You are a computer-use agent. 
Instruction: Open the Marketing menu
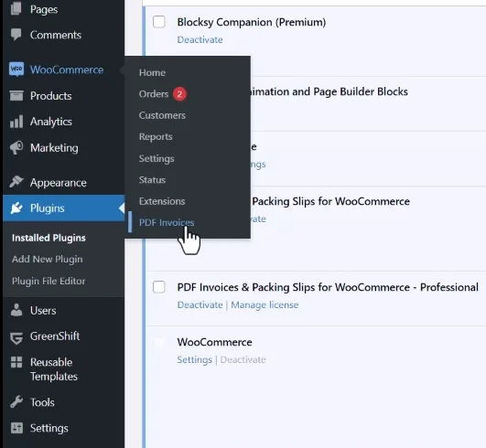(x=54, y=148)
